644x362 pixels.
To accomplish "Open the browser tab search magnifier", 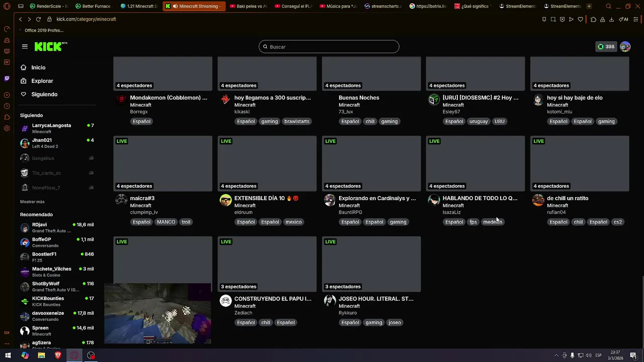I will 609,6.
